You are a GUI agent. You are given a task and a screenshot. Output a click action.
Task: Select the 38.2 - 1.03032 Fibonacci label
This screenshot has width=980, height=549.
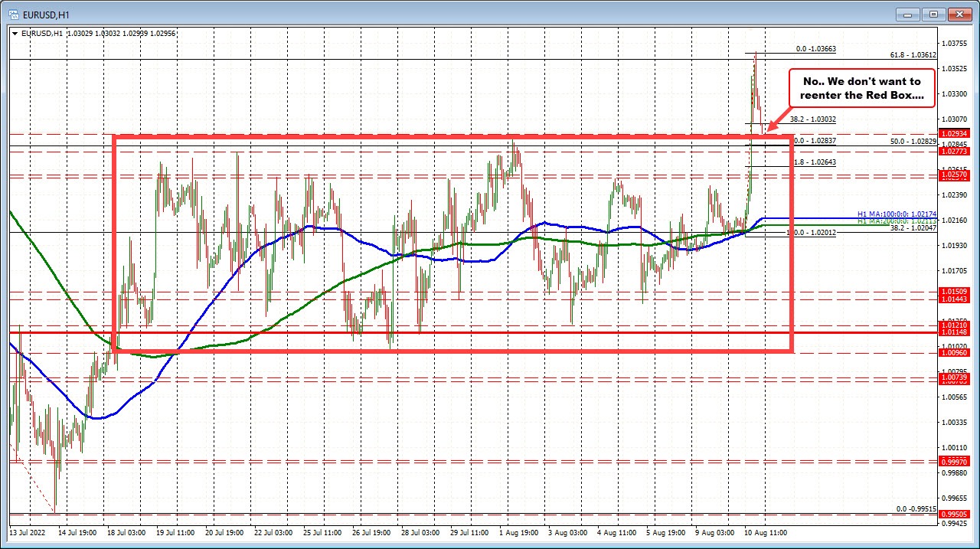tap(812, 119)
